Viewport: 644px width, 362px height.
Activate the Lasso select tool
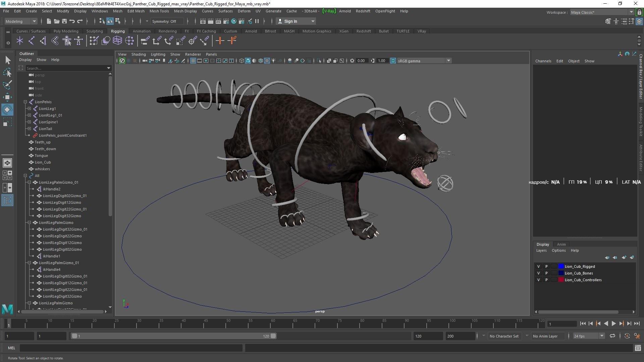pyautogui.click(x=7, y=72)
